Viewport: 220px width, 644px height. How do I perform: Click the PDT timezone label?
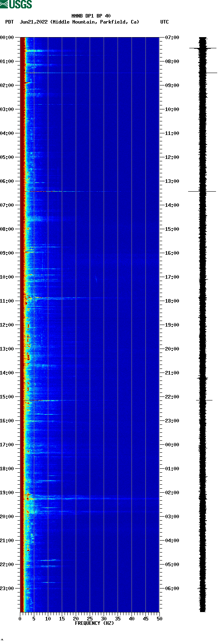[x=9, y=22]
